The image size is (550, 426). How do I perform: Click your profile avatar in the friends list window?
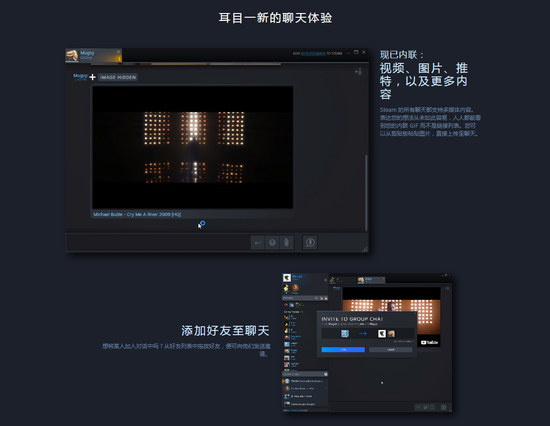click(x=287, y=278)
